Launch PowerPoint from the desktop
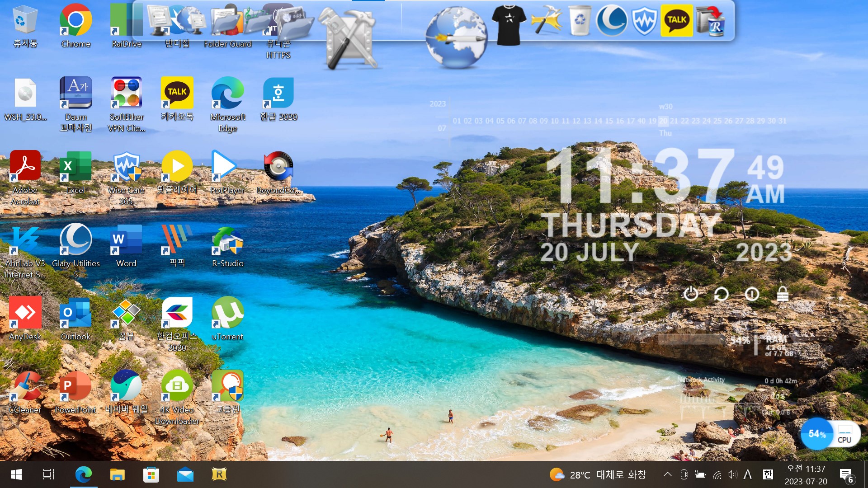The height and width of the screenshot is (488, 868). (75, 391)
